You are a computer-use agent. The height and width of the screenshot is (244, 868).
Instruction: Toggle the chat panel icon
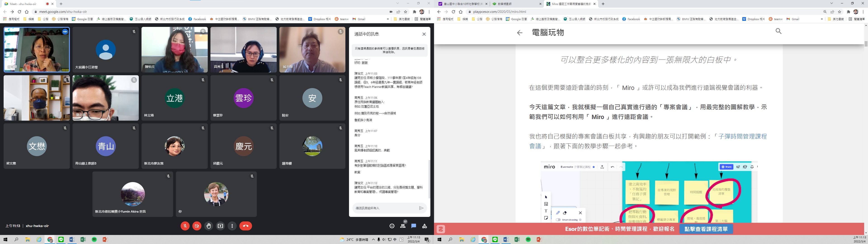pyautogui.click(x=414, y=226)
